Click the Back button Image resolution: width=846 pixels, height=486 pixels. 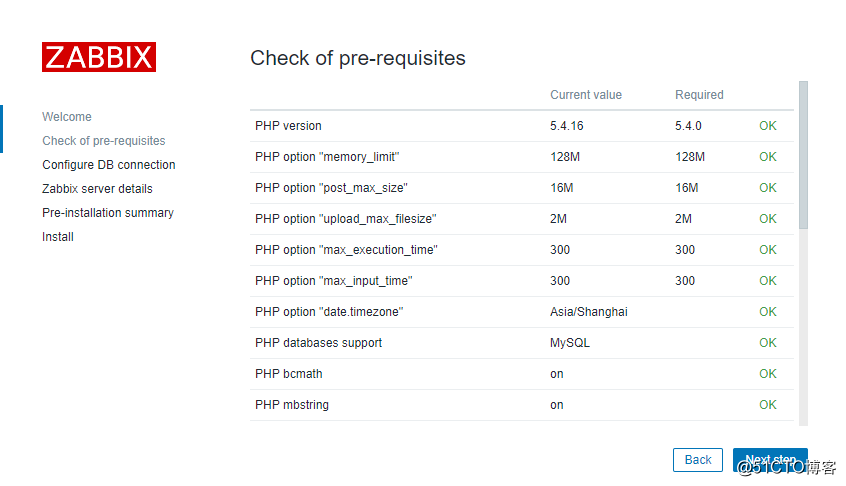(x=698, y=460)
